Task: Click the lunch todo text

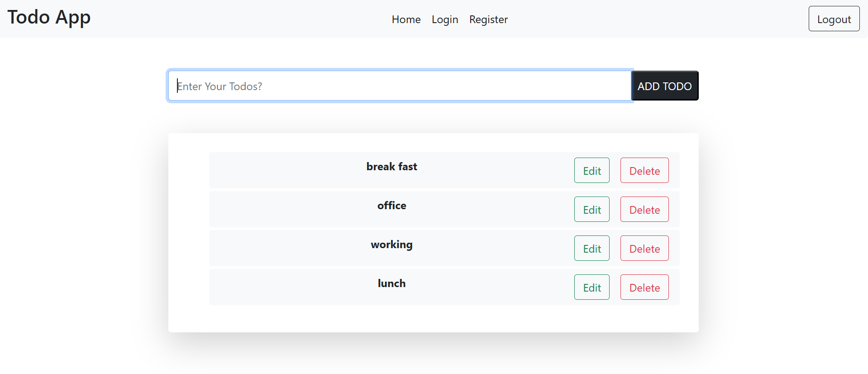Action: tap(391, 283)
